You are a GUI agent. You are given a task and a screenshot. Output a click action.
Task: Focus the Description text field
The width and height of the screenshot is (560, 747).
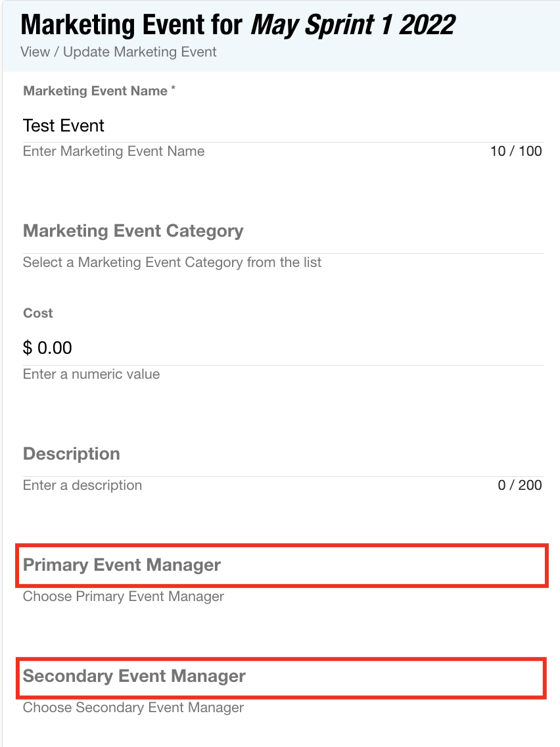283,454
